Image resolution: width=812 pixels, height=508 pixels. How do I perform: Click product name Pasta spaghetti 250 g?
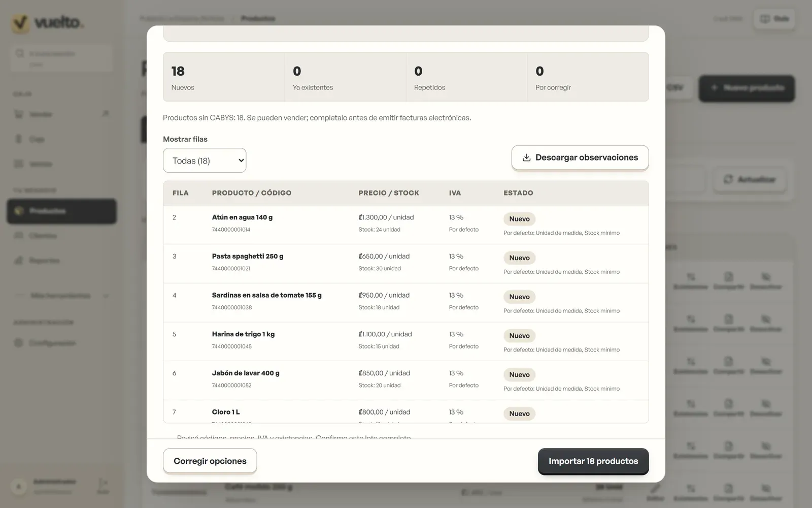[248, 257]
